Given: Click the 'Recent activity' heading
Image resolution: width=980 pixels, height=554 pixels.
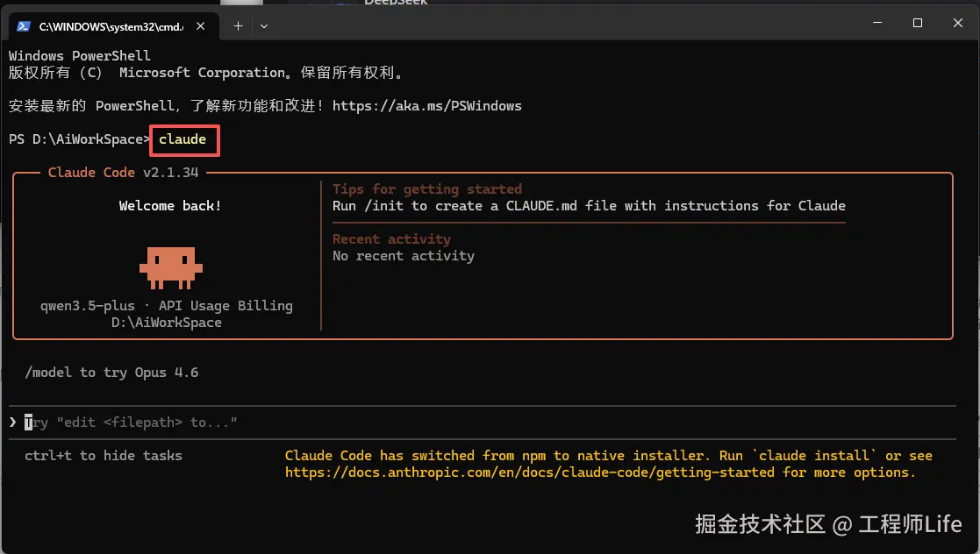Looking at the screenshot, I should coord(391,239).
